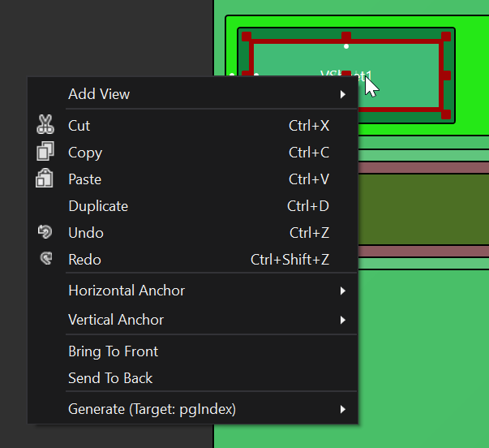Click the Copy pages icon
This screenshot has height=448, width=489.
pyautogui.click(x=45, y=152)
